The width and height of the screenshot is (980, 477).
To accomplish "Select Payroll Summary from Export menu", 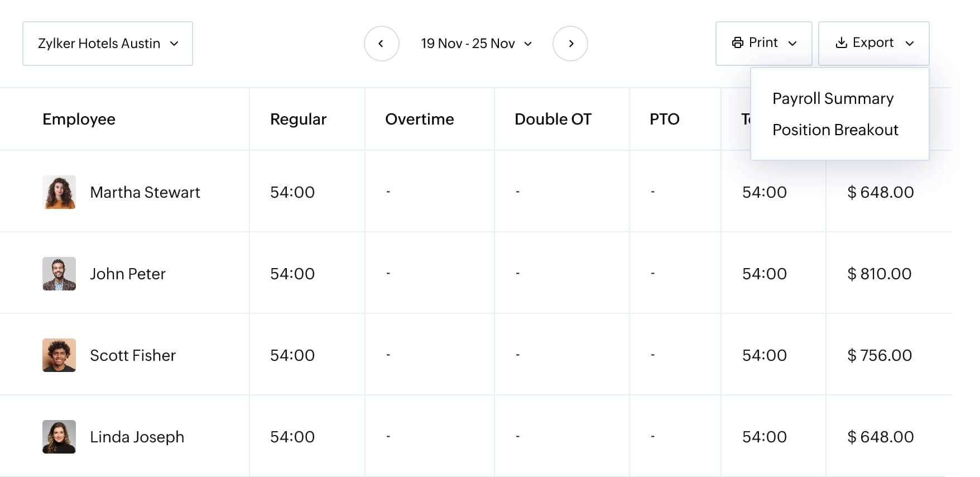I will pyautogui.click(x=833, y=98).
